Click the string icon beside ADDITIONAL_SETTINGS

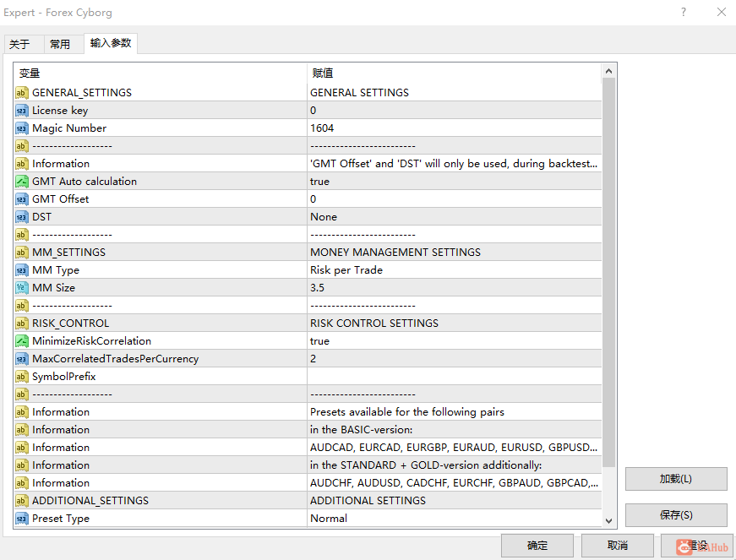coord(22,500)
